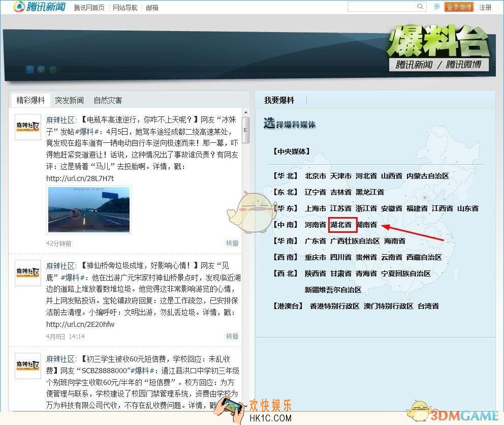Select 西藏自治区 region
The height and width of the screenshot is (425, 504).
[424, 257]
